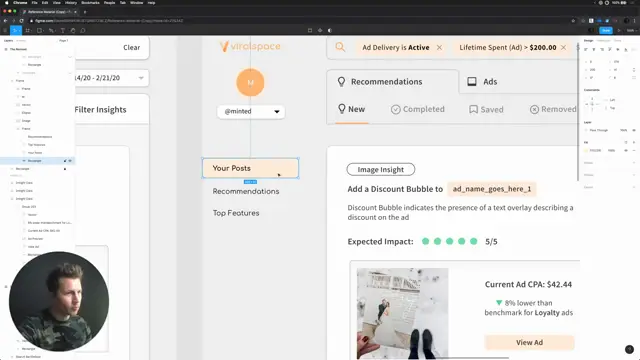Image resolution: width=640 pixels, height=360 pixels.
Task: Open a new browser tab with plus
Action: [85, 12]
